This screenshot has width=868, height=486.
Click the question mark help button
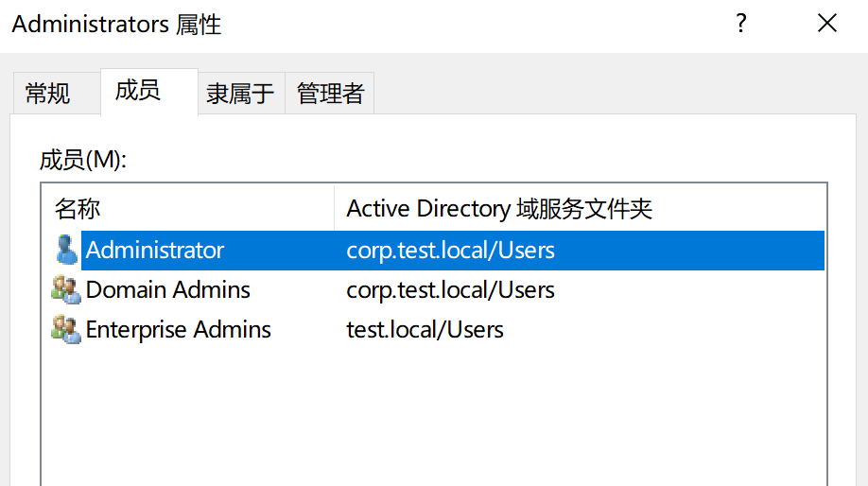[742, 24]
